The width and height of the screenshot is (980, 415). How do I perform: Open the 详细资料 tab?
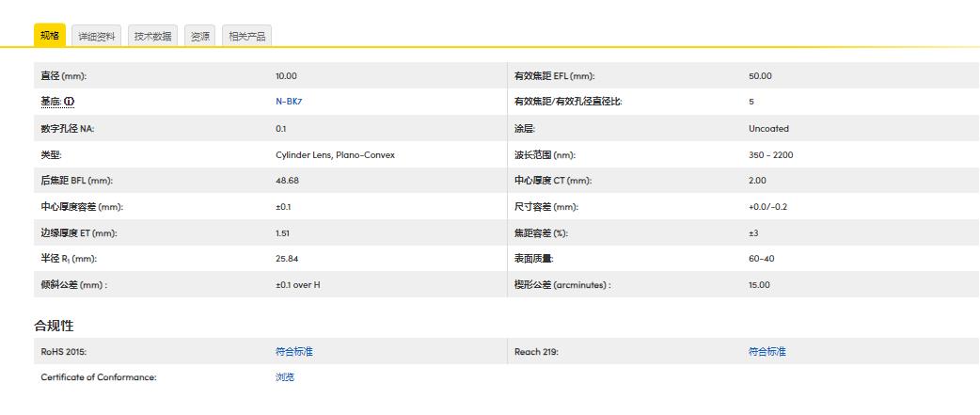coord(97,37)
